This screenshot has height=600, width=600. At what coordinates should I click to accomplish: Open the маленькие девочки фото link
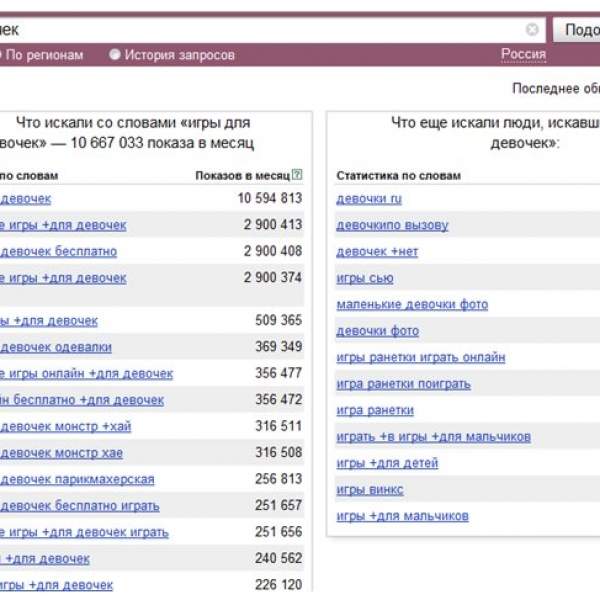412,304
